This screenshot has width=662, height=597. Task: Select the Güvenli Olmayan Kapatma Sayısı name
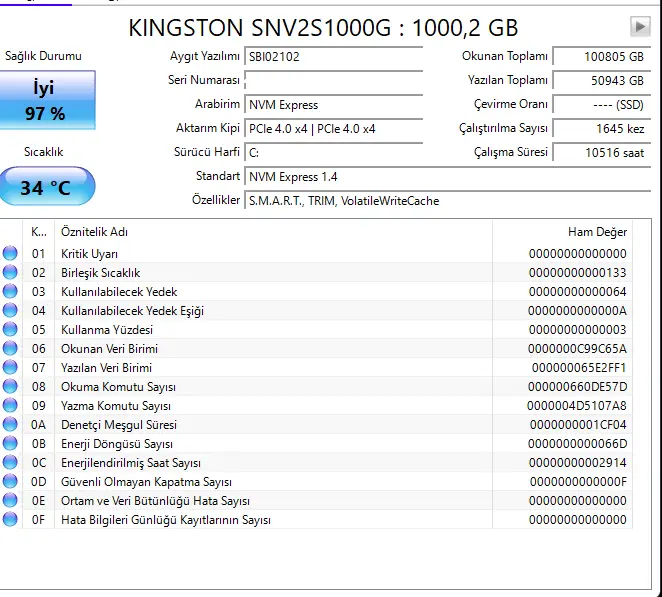tap(146, 482)
